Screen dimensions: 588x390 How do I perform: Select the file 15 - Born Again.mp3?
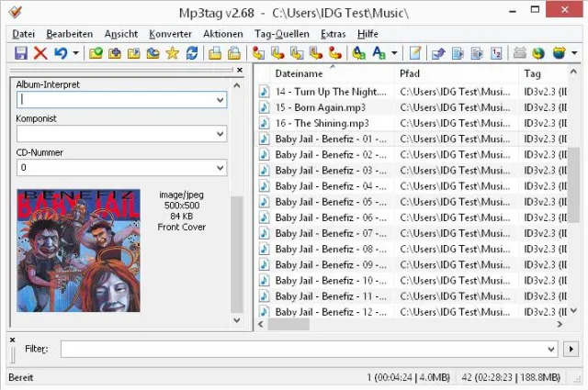coord(320,107)
